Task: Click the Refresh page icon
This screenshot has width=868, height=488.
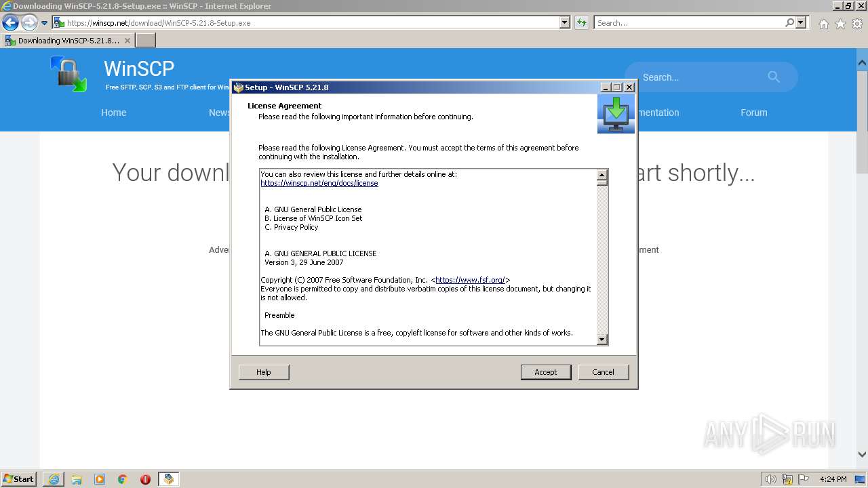Action: coord(581,23)
